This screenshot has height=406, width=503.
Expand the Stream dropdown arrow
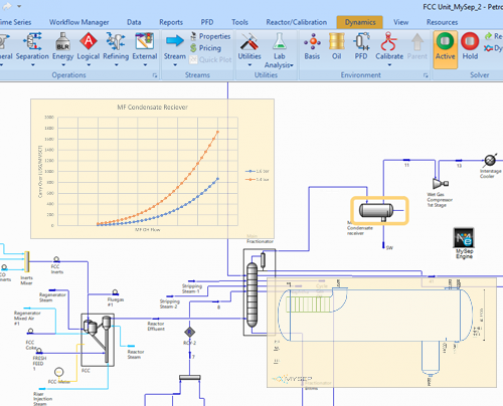click(x=175, y=65)
